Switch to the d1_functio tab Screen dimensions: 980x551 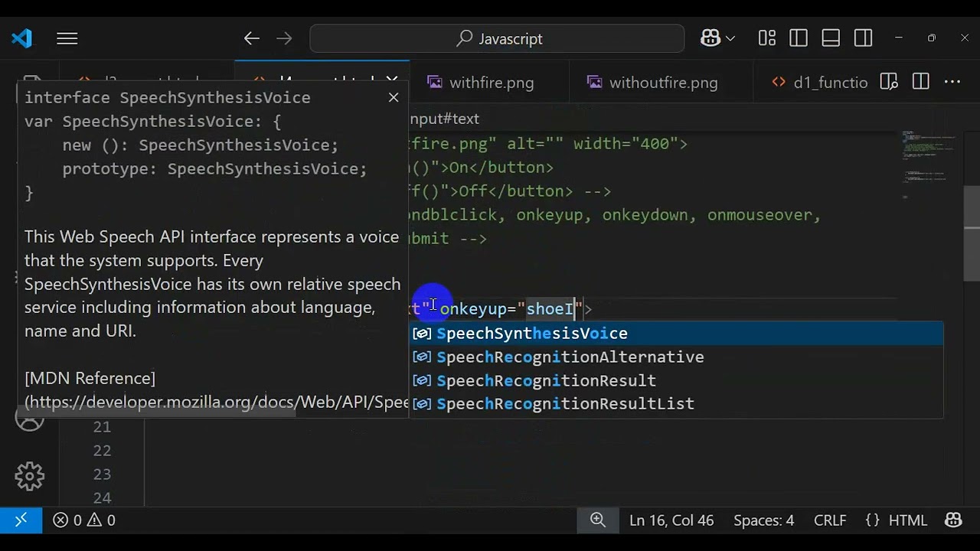(x=819, y=82)
